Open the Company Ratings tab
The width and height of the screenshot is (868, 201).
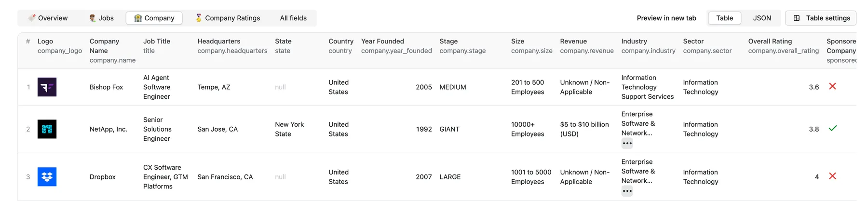point(228,18)
